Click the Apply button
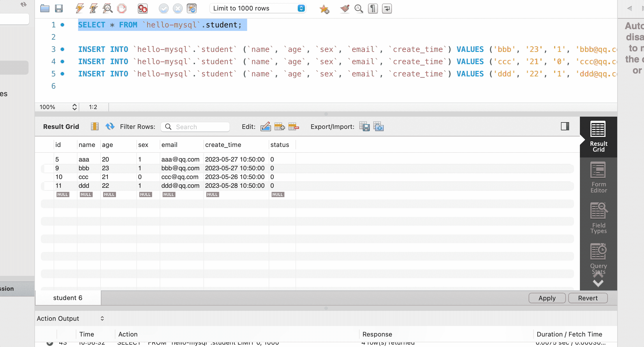644x347 pixels. click(547, 298)
